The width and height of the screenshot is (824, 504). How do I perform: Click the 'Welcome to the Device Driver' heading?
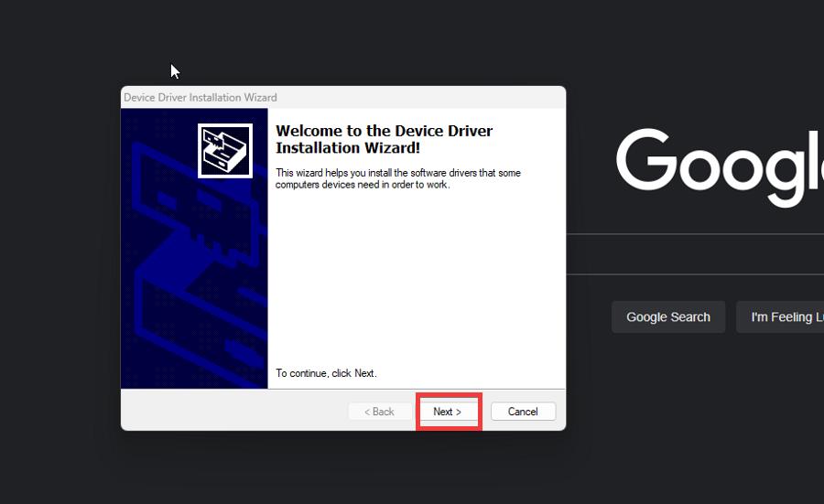click(385, 139)
